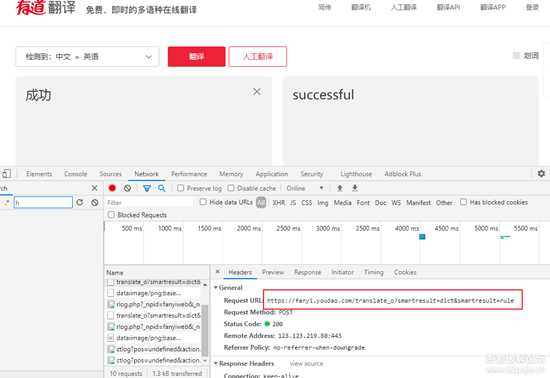The width and height of the screenshot is (550, 378).
Task: Close the DevTools search panel
Action: point(94,188)
